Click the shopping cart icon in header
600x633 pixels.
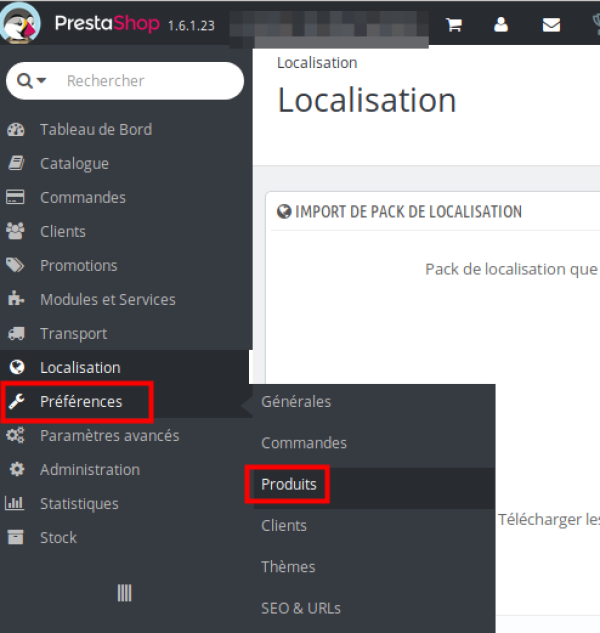coord(454,25)
